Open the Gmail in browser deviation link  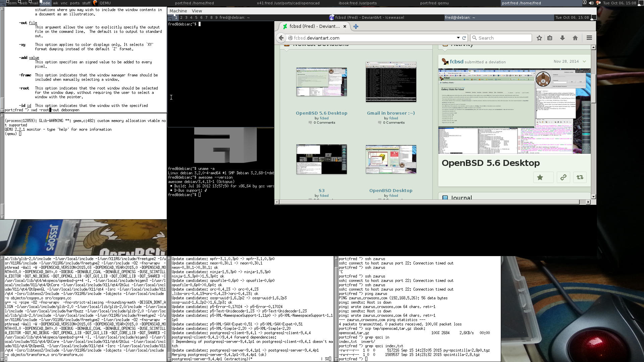391,113
